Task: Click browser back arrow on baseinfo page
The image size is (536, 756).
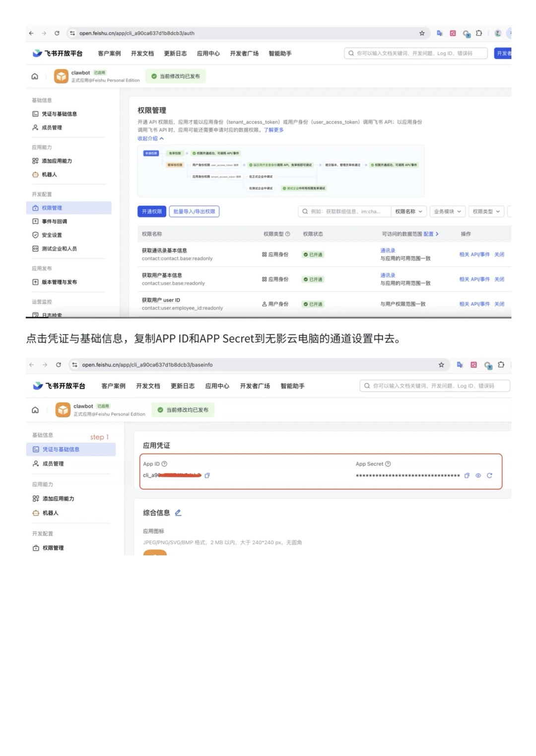Action: click(x=32, y=365)
